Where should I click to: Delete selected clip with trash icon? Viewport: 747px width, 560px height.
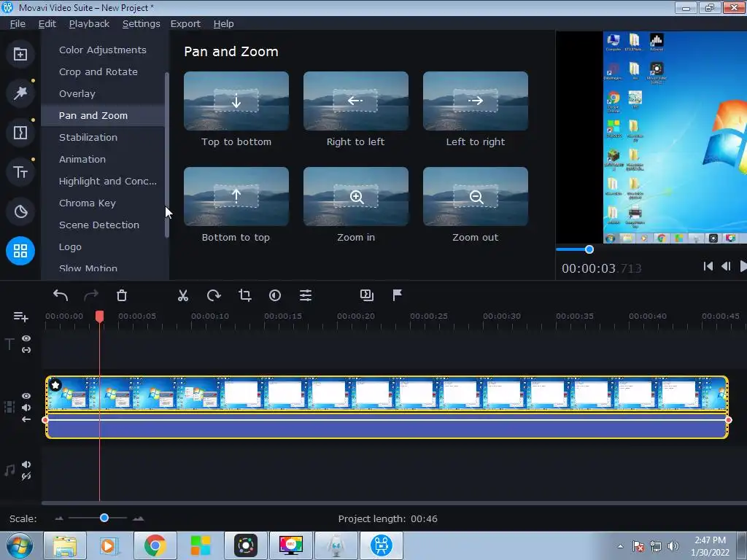click(x=122, y=296)
